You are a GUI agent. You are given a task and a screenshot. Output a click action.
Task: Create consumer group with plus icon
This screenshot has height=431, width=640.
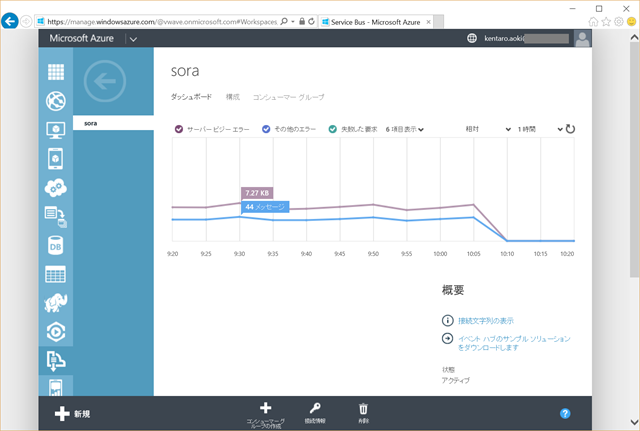coord(266,408)
